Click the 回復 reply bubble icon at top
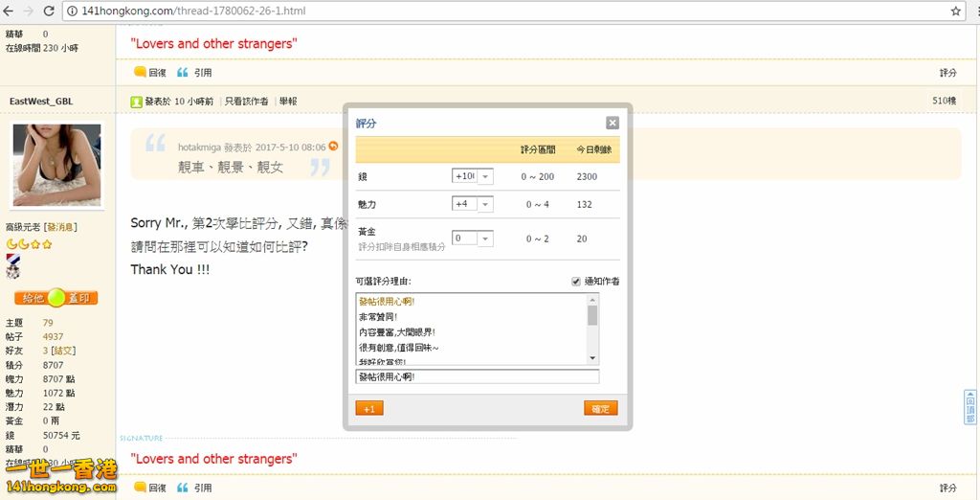 (140, 72)
